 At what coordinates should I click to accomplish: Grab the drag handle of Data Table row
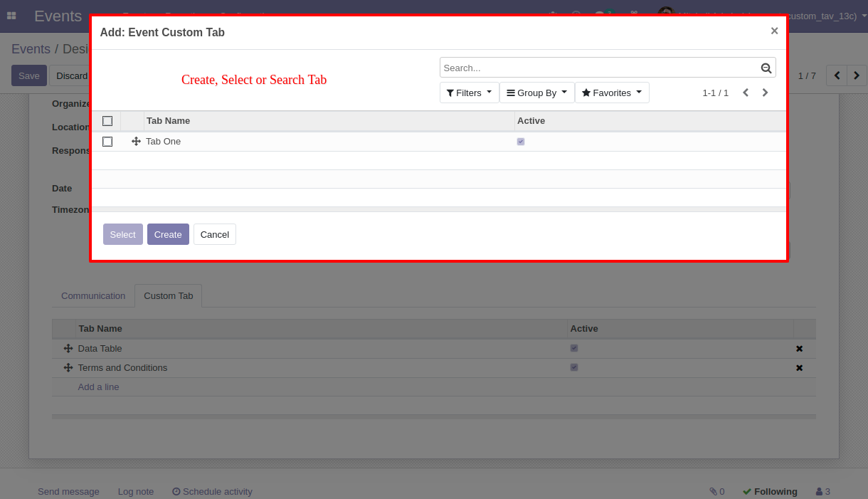[68, 349]
